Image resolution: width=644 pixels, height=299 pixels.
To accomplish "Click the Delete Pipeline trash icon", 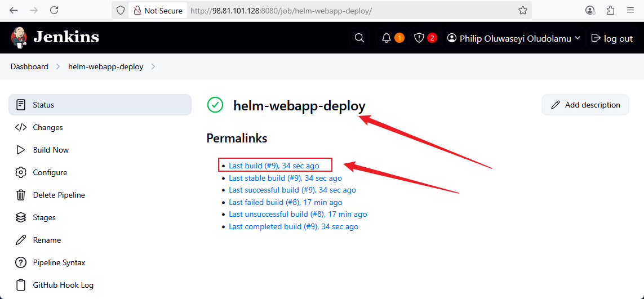I will pyautogui.click(x=21, y=195).
